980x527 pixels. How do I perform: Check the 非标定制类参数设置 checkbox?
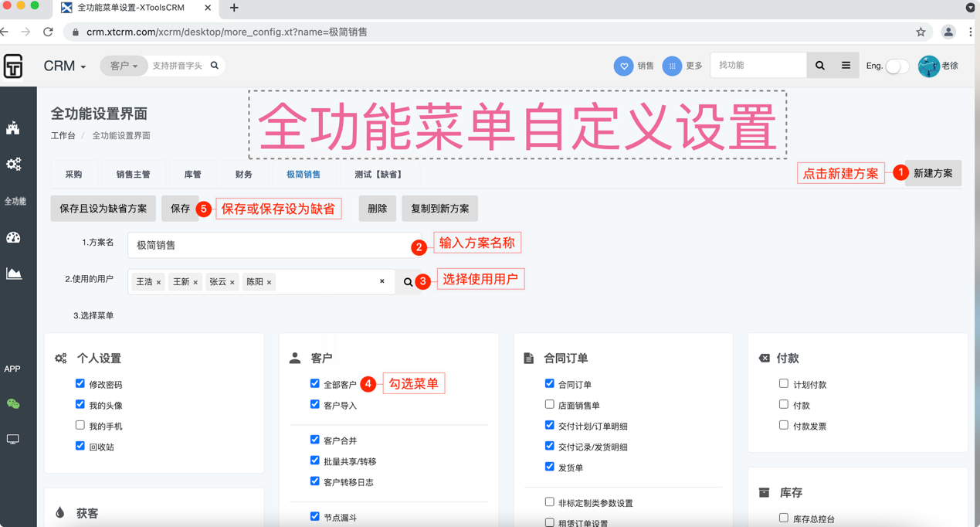[550, 502]
